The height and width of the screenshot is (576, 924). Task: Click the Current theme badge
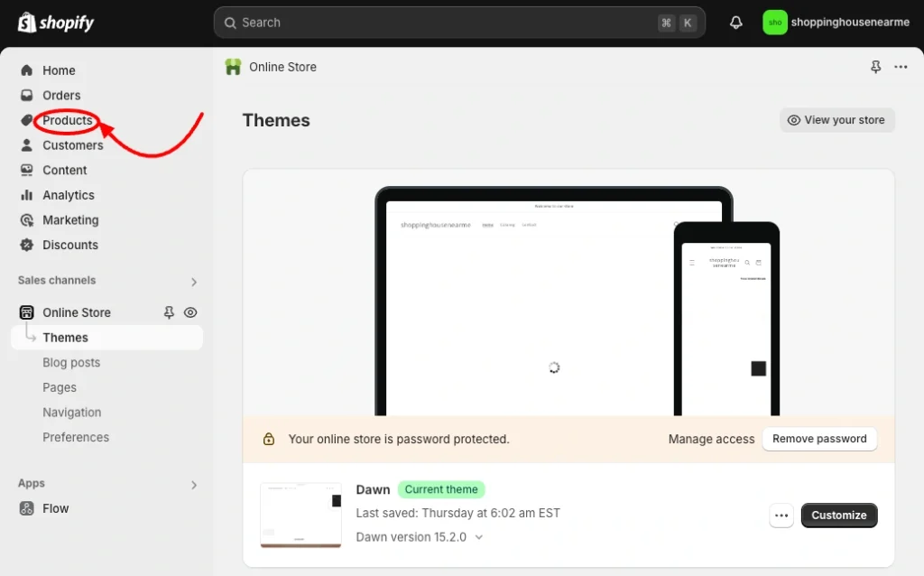[441, 489]
